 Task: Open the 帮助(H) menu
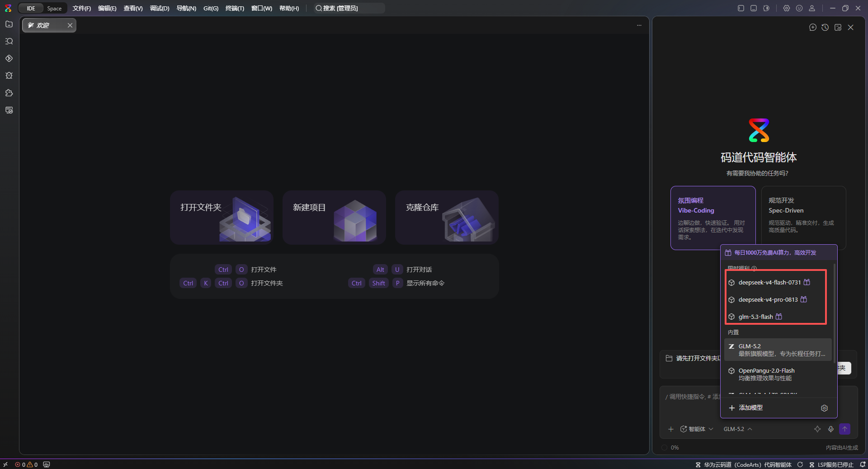pos(289,8)
